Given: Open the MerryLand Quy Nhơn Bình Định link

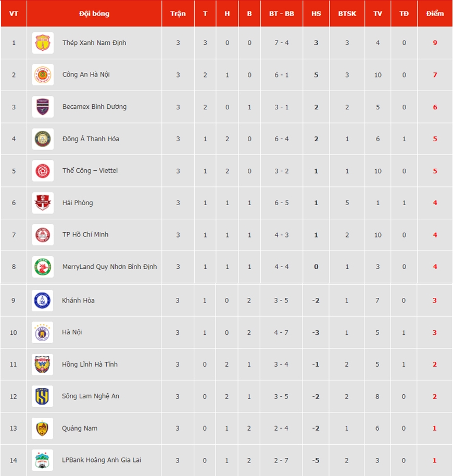Looking at the screenshot, I should pos(109,267).
